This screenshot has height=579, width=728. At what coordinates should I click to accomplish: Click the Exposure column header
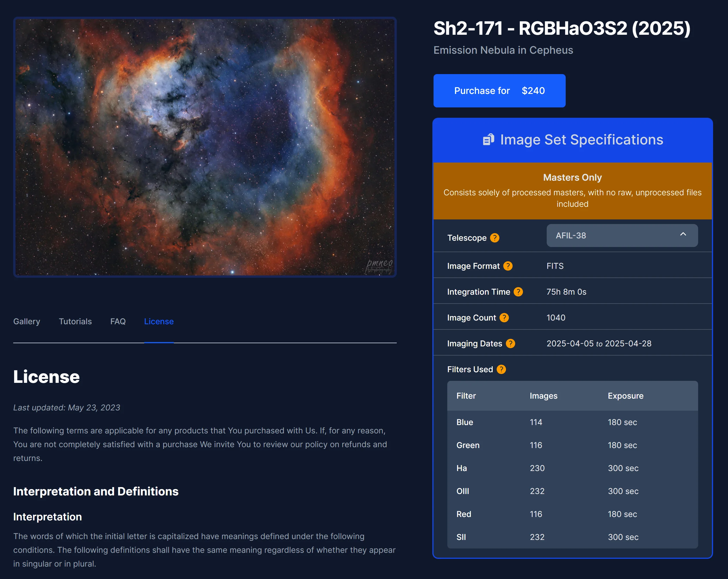click(x=625, y=396)
